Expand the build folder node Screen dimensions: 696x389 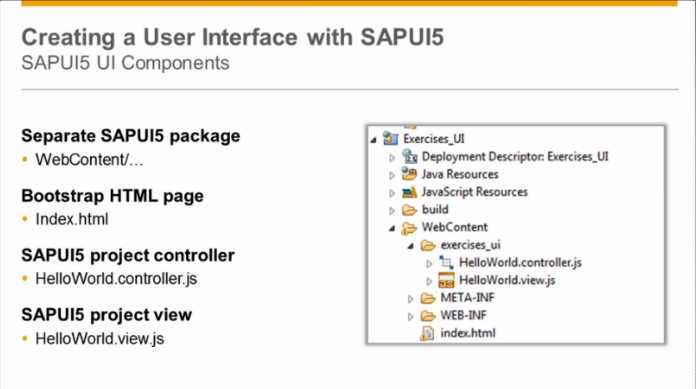pyautogui.click(x=392, y=211)
